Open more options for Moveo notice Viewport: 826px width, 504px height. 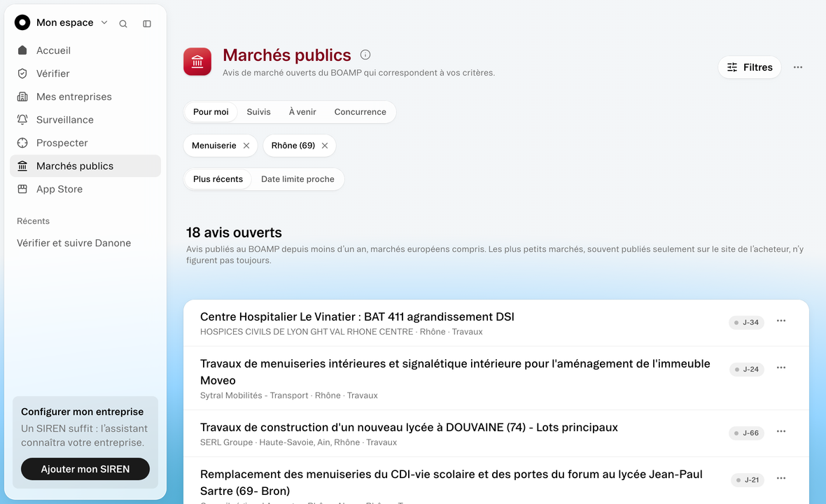pos(781,367)
